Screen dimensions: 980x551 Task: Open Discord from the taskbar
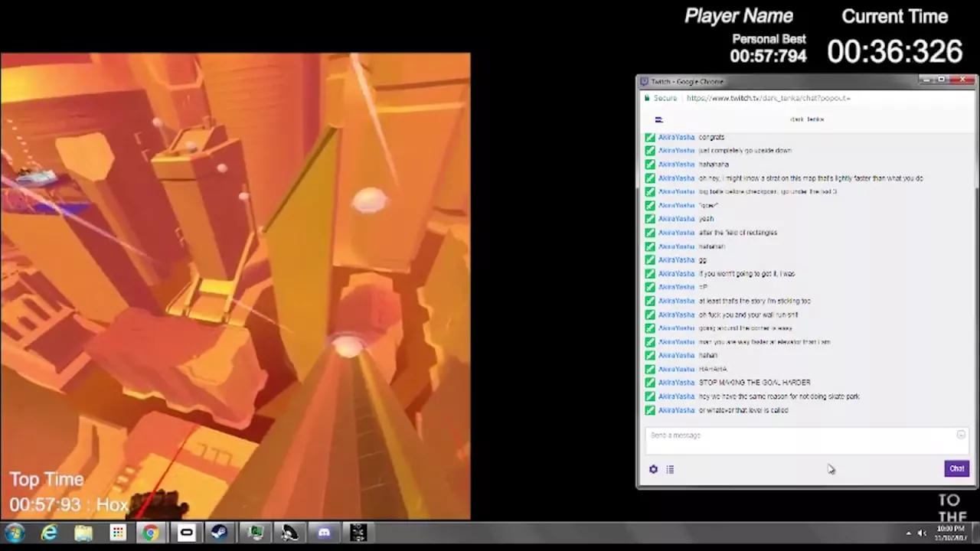pyautogui.click(x=324, y=533)
